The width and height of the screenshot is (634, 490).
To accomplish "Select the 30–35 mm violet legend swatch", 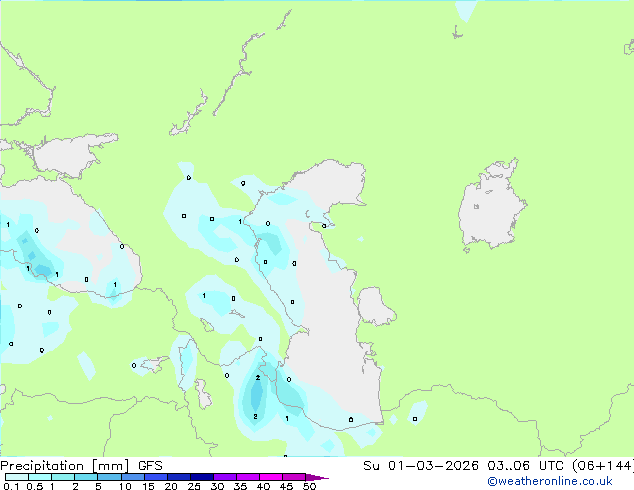I will point(225,477).
